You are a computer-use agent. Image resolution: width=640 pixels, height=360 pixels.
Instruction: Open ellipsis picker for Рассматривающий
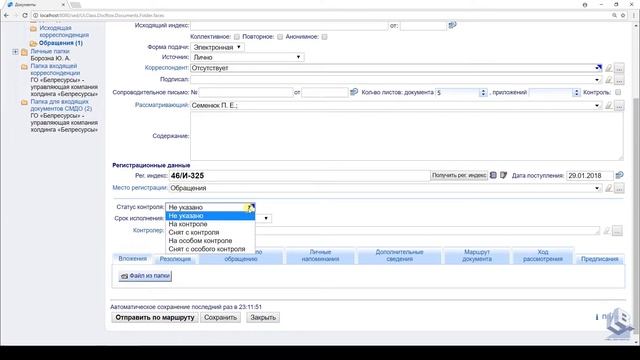coord(619,106)
